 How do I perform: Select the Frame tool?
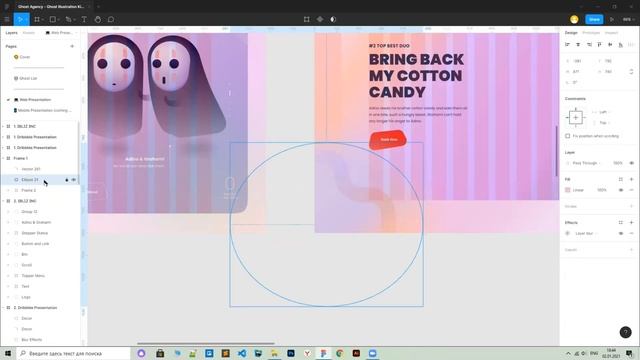37,19
